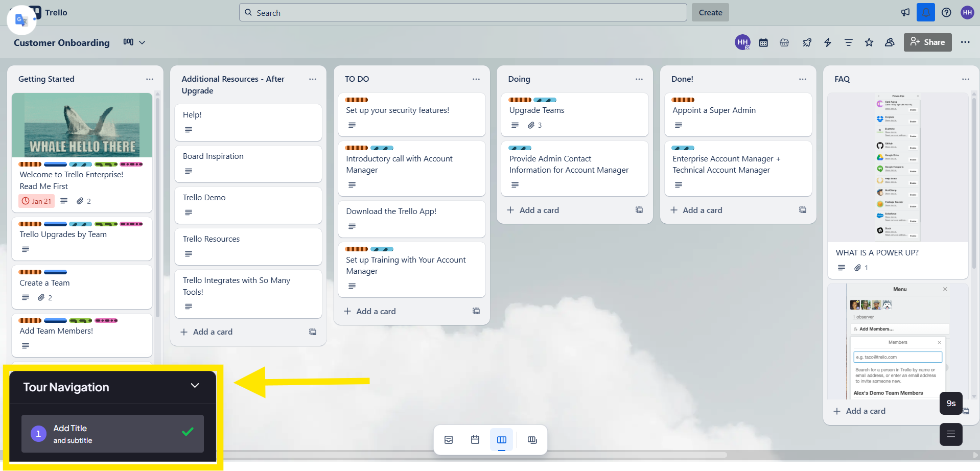Click the megaphone feedback icon
Image resolution: width=980 pixels, height=471 pixels.
[905, 12]
